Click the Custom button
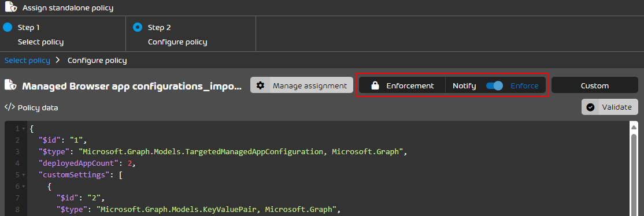 click(595, 85)
